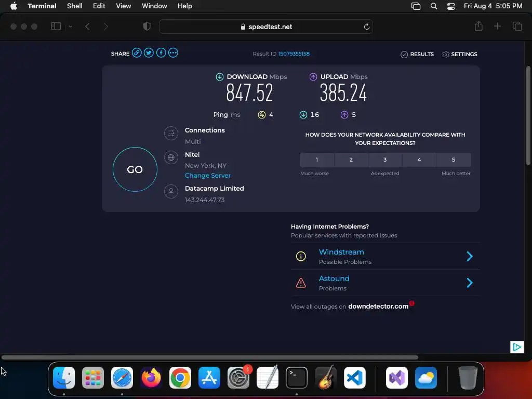The width and height of the screenshot is (532, 399).
Task: Open Astound problems entry
Action: (385, 283)
